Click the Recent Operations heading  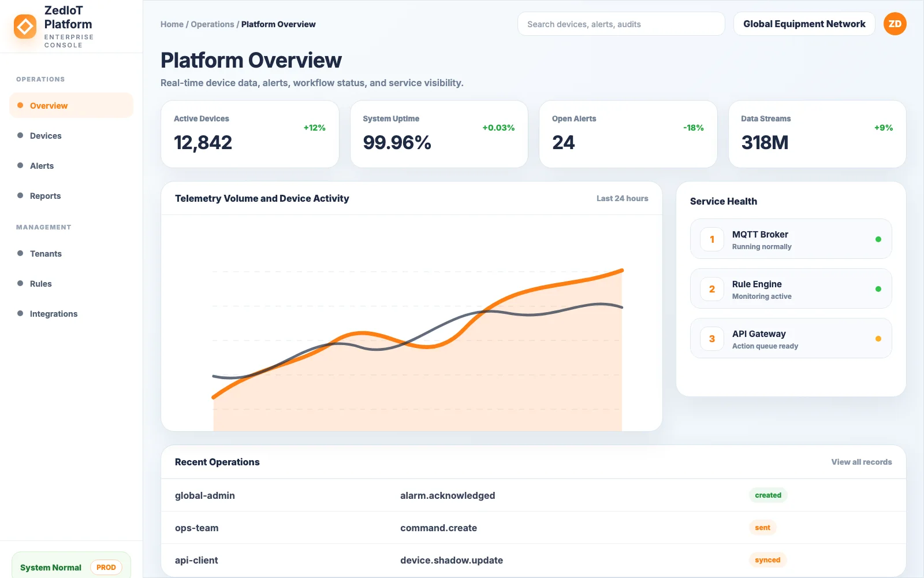click(x=217, y=462)
